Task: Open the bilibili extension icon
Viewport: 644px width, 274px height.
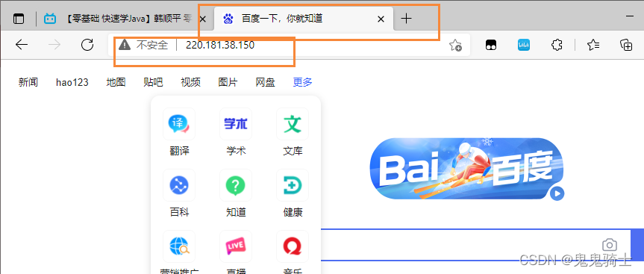Action: tap(524, 46)
